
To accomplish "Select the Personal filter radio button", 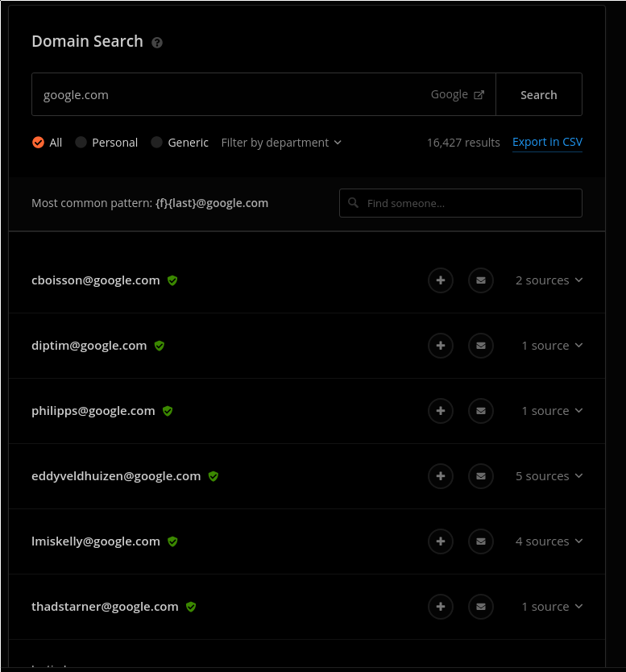I will 81,143.
